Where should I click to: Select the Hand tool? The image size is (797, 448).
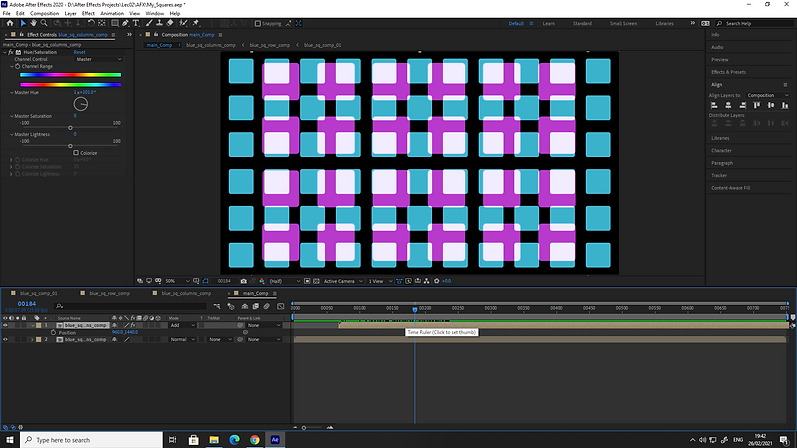[33, 23]
